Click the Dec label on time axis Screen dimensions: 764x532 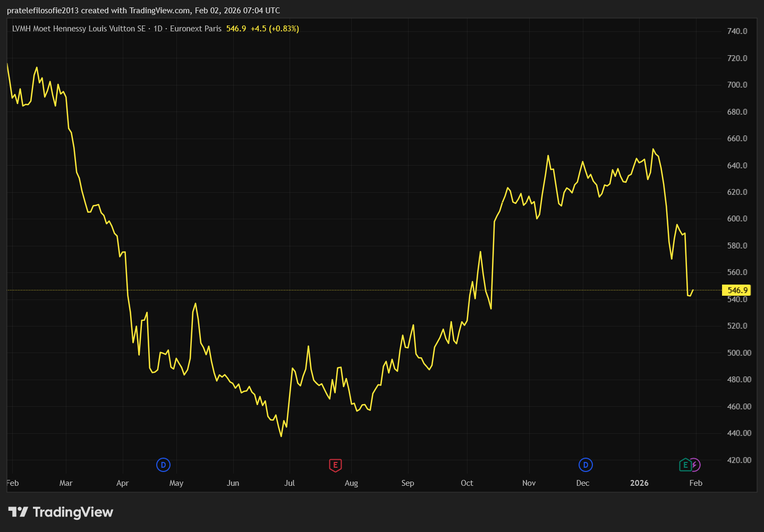pos(583,483)
